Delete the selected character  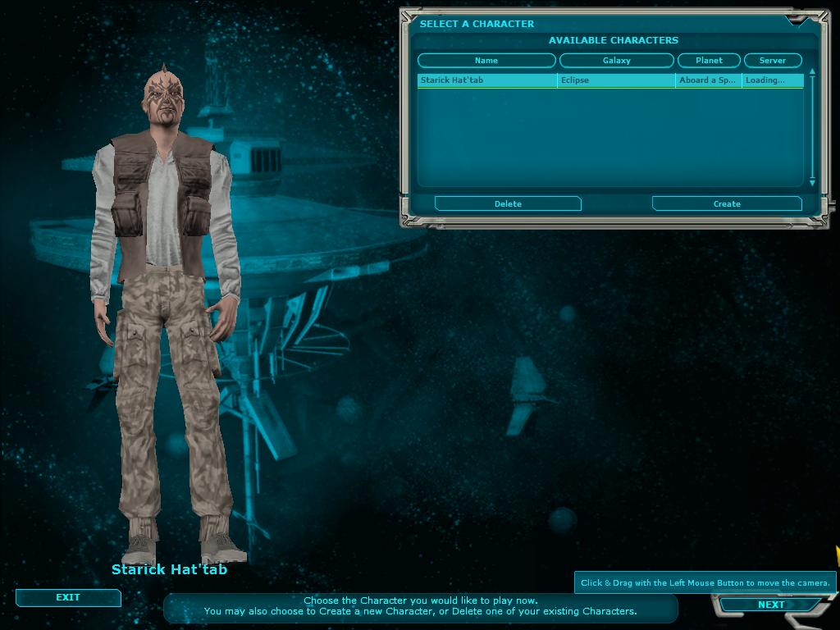pyautogui.click(x=508, y=203)
